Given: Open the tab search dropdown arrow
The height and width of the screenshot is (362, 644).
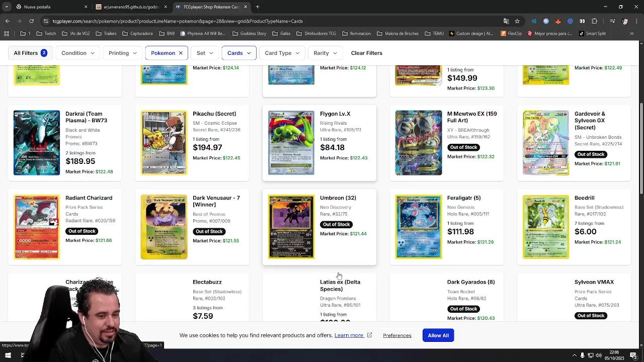Looking at the screenshot, I should (x=6, y=7).
